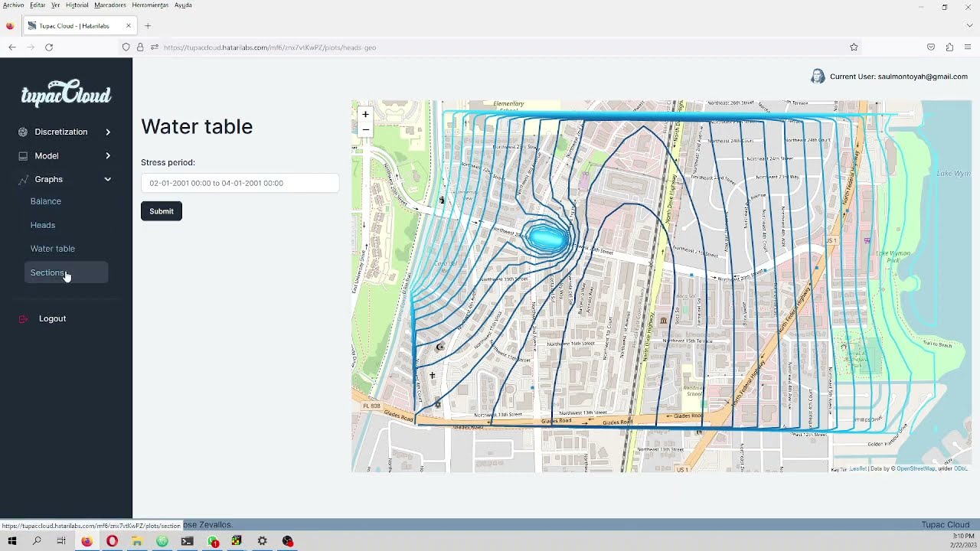Click the site security lock icon
This screenshot has width=980, height=551.
pos(140,47)
